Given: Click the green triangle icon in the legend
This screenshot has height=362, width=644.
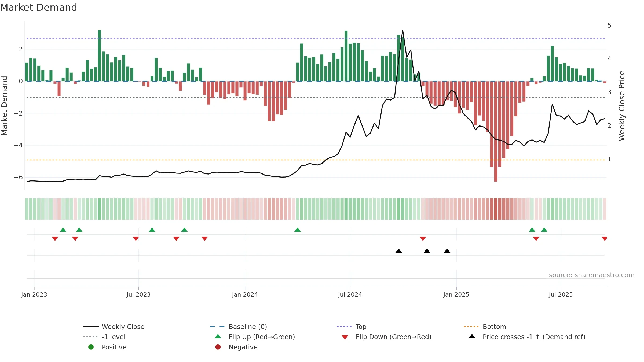Looking at the screenshot, I should 218,336.
